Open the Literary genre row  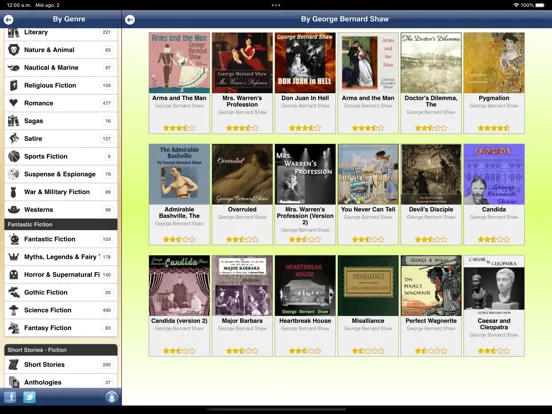tap(61, 34)
